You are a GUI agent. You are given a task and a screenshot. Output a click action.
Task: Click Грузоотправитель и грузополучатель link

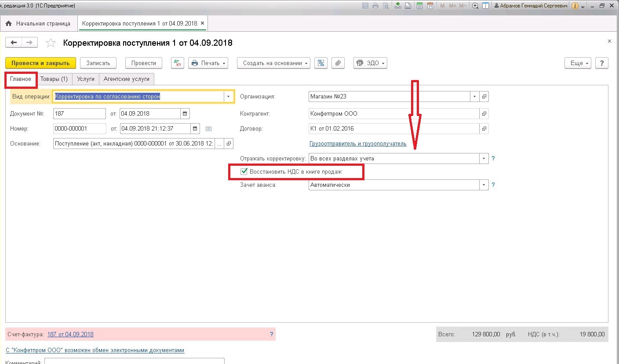coord(358,144)
